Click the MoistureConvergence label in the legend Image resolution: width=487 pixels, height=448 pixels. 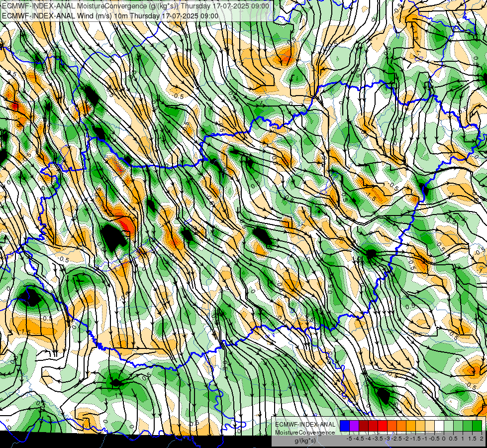[305, 433]
